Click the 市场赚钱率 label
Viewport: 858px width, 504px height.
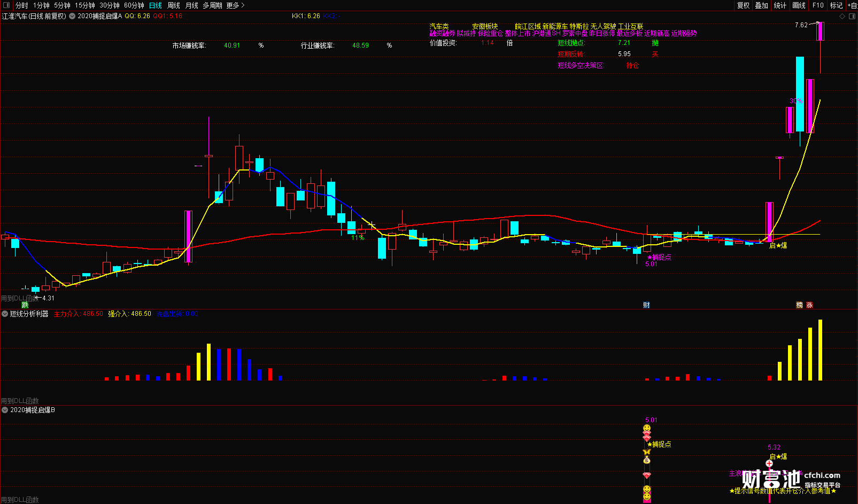[x=189, y=45]
